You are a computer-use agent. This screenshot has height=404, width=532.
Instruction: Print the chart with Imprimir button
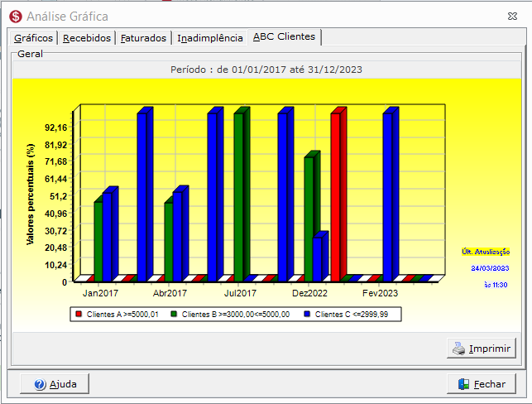482,349
